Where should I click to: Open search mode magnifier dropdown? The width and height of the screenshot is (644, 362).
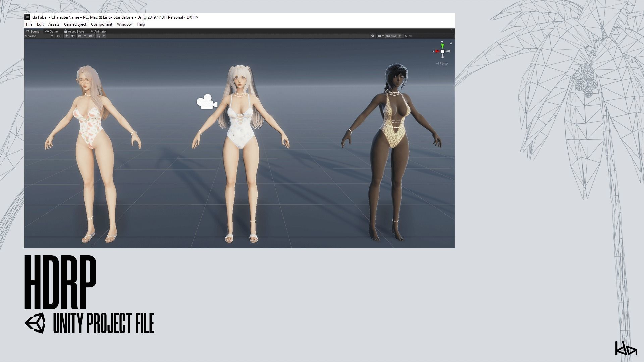click(x=406, y=36)
